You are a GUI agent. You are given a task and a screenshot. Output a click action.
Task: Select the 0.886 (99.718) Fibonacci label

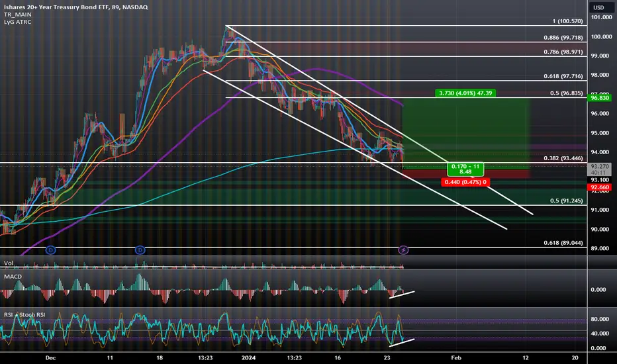click(563, 38)
